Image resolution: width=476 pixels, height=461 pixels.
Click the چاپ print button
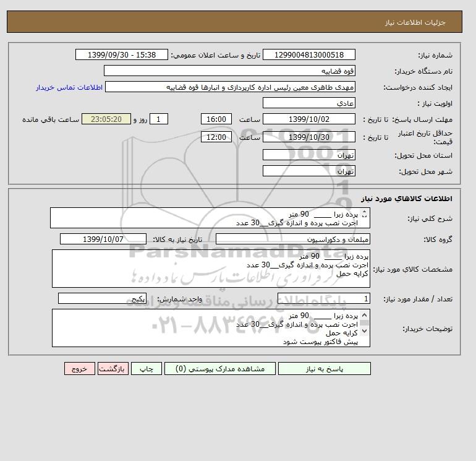147,369
